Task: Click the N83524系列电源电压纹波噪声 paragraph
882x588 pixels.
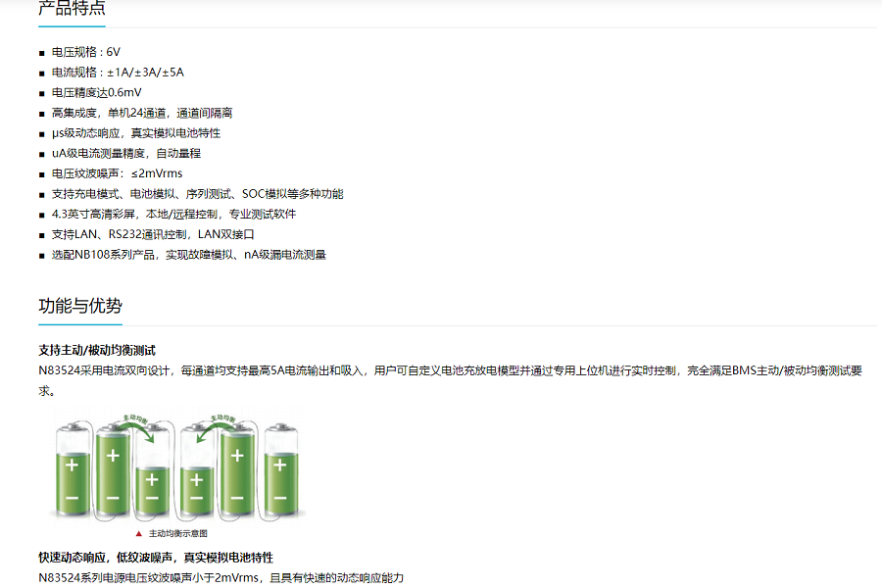Action: (x=220, y=577)
